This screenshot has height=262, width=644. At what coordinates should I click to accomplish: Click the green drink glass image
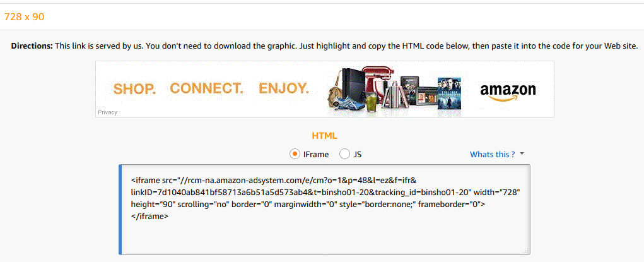372,101
